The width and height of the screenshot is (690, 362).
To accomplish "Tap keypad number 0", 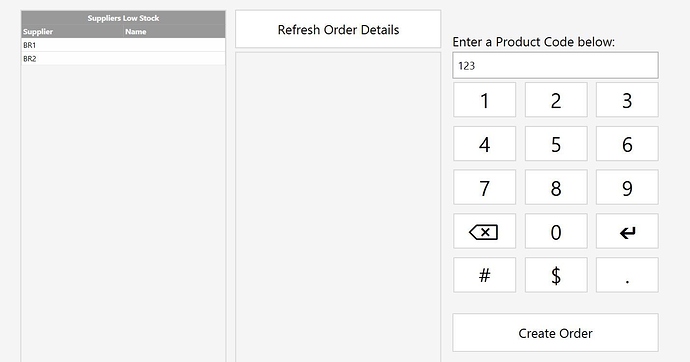I will point(556,231).
